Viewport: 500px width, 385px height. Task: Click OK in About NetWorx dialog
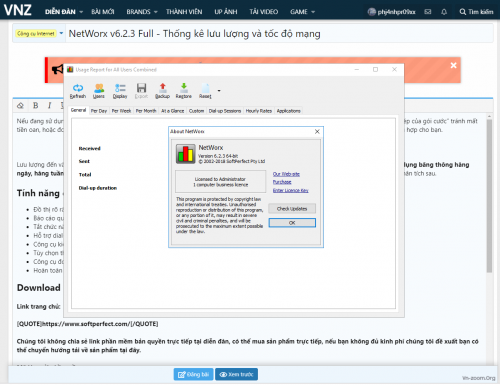[x=292, y=223]
